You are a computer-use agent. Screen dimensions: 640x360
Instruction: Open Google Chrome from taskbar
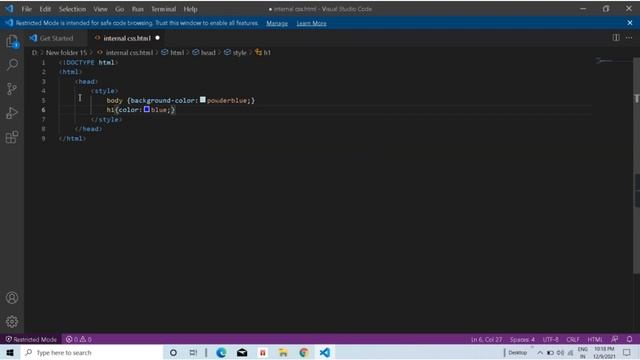[304, 352]
